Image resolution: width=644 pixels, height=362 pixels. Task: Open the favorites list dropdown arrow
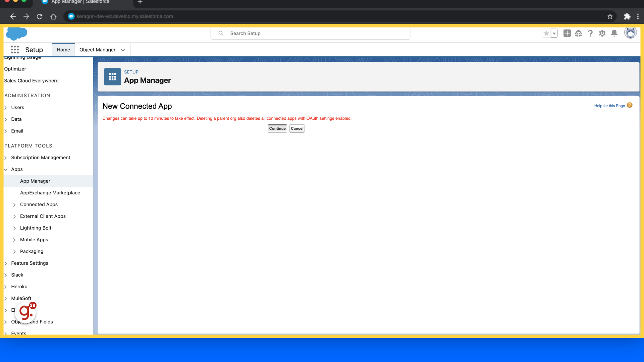point(554,33)
